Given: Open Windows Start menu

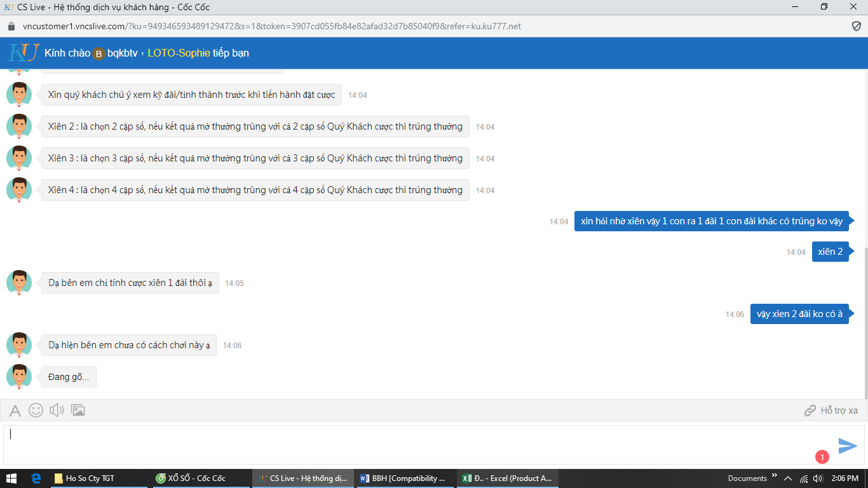Looking at the screenshot, I should (11, 478).
